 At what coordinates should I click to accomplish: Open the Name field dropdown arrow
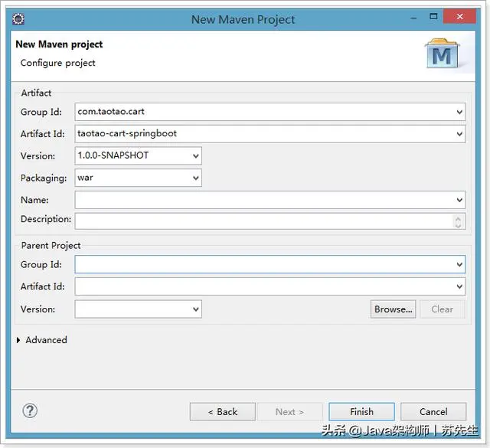pyautogui.click(x=459, y=200)
